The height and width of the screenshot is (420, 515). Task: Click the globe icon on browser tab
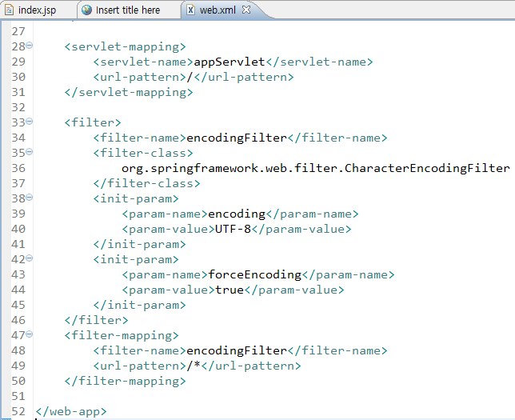tap(86, 10)
